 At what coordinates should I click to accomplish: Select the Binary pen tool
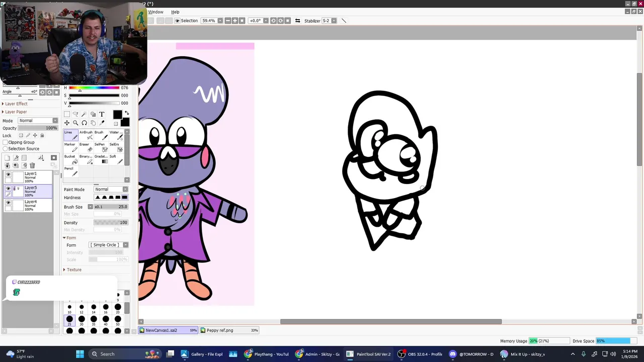86,159
